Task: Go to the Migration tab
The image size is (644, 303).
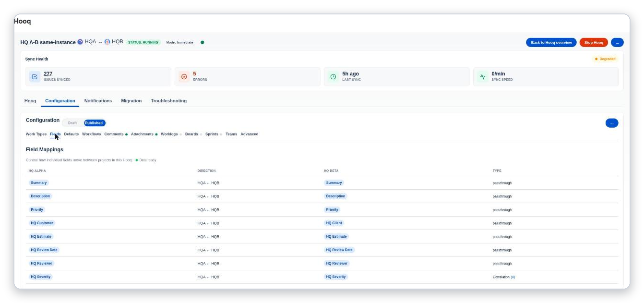Action: pos(131,101)
